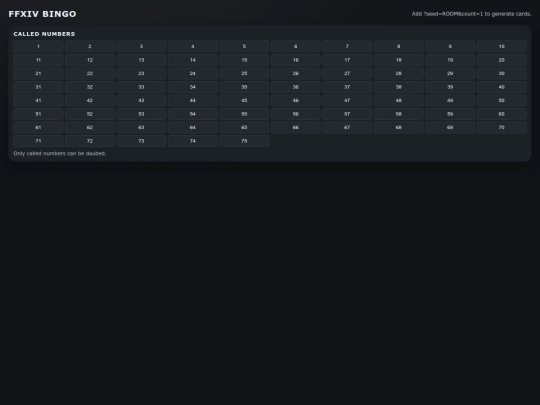Select number 73 button
The image size is (540, 405).
[x=141, y=141]
